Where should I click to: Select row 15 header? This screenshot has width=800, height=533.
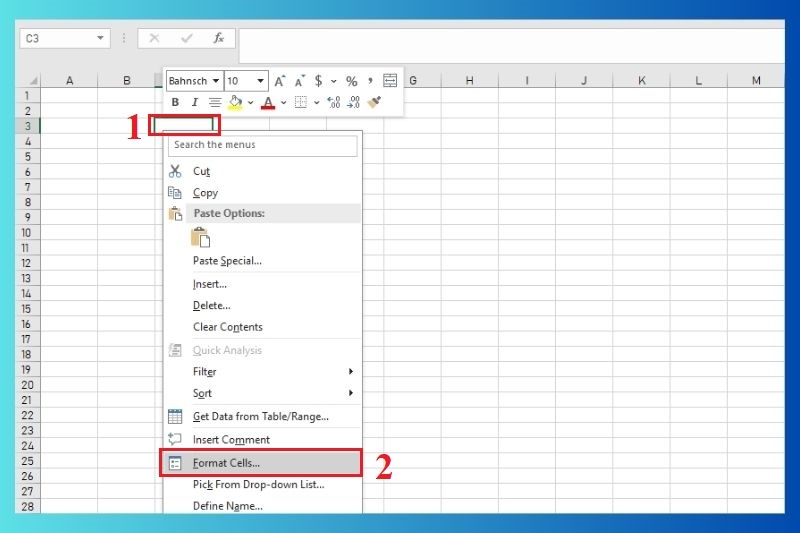pos(27,309)
